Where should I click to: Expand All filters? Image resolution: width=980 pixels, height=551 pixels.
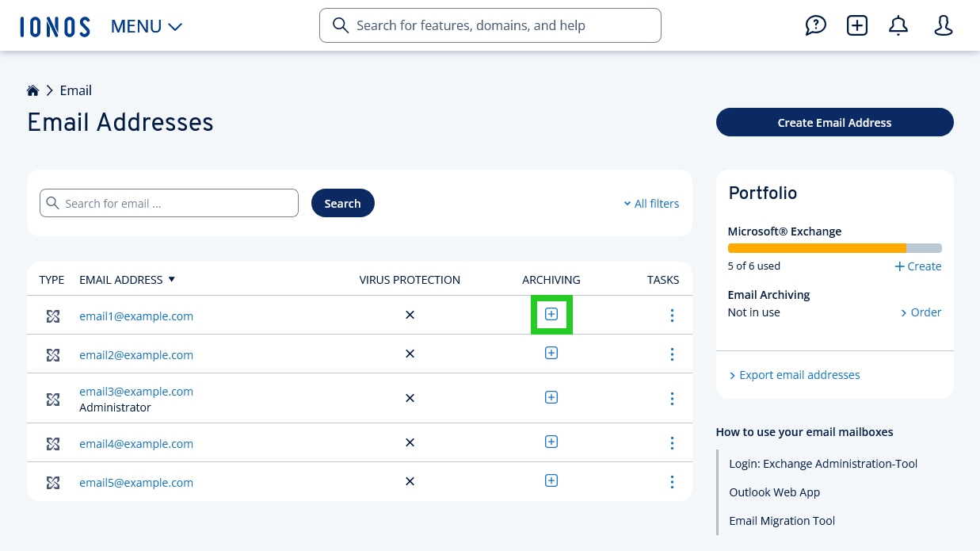click(x=651, y=204)
